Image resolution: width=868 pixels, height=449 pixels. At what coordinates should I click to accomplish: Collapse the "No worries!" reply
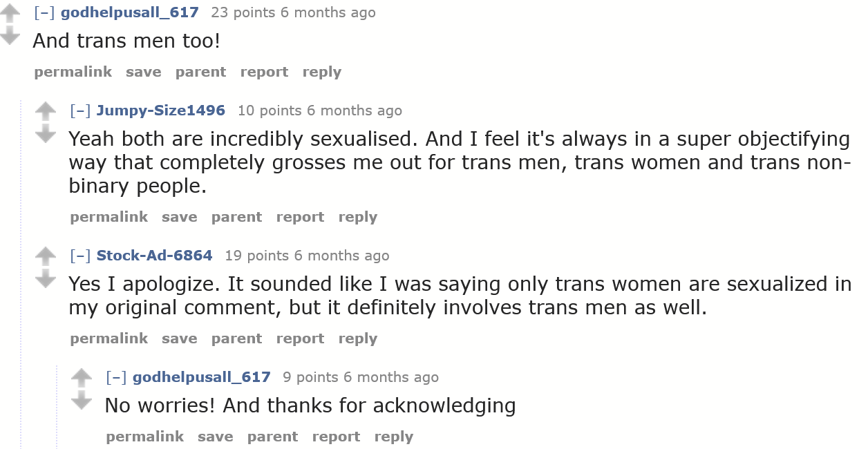pos(117,377)
